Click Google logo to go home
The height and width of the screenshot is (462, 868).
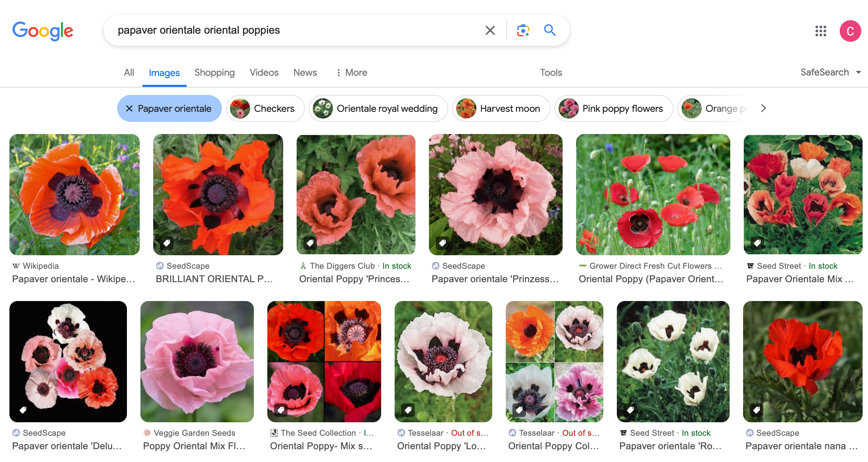43,31
